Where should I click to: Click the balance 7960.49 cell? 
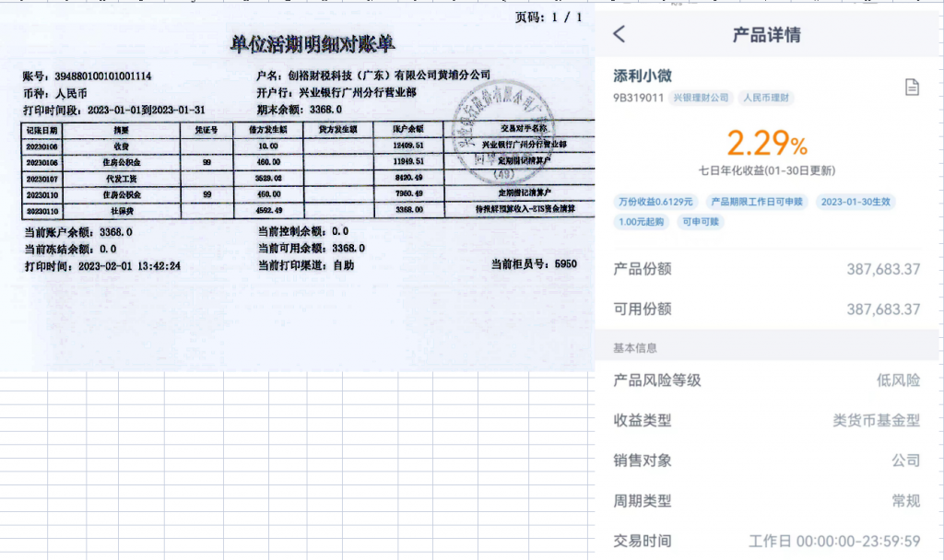click(408, 193)
